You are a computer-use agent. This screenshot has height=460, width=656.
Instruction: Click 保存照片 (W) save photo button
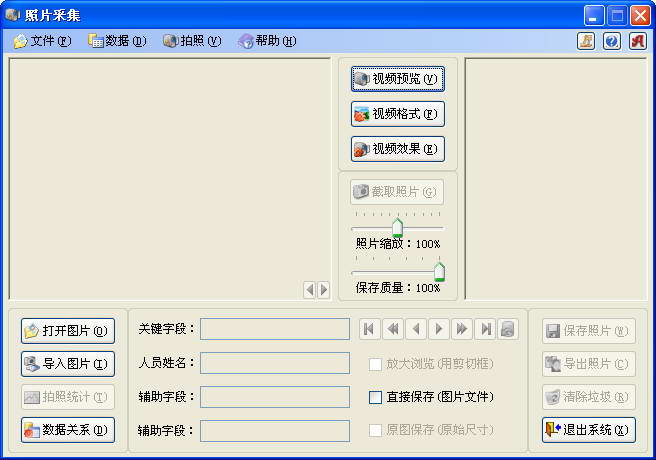[x=589, y=331]
